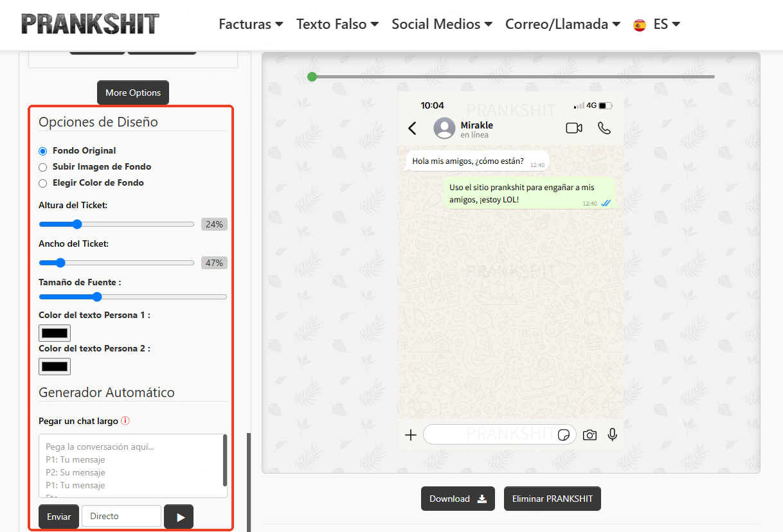The image size is (783, 532).
Task: Click the Opciones de Diseño heading
Action: (x=98, y=122)
